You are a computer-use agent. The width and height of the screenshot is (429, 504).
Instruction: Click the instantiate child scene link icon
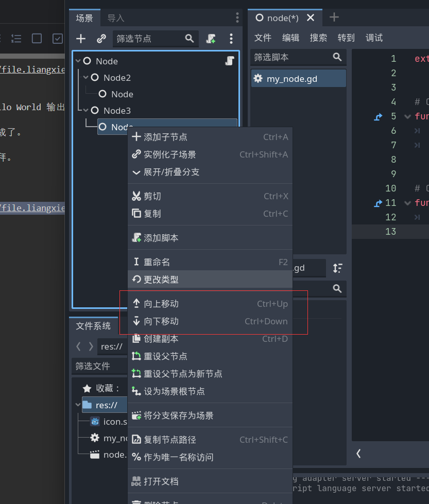[x=101, y=39]
